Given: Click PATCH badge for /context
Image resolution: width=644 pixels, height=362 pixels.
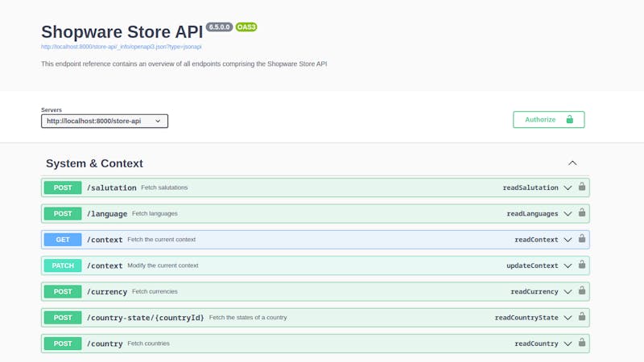Looking at the screenshot, I should tap(63, 265).
